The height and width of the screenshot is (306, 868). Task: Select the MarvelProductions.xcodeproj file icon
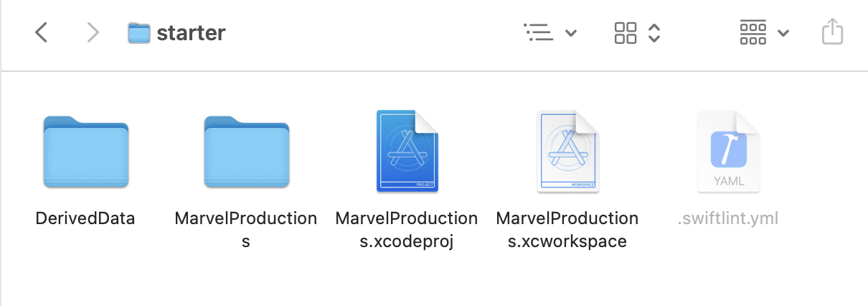[x=407, y=152]
